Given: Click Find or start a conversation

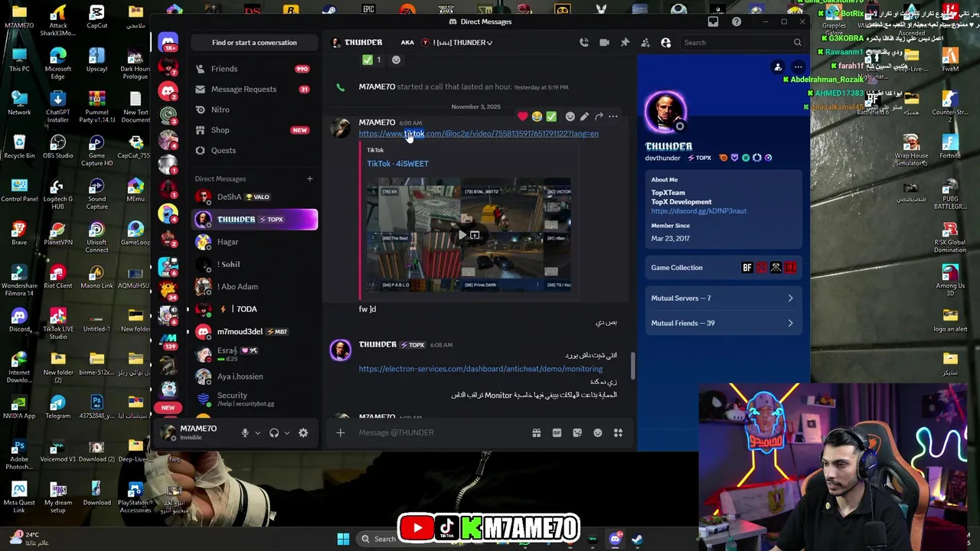Looking at the screenshot, I should pyautogui.click(x=254, y=43).
